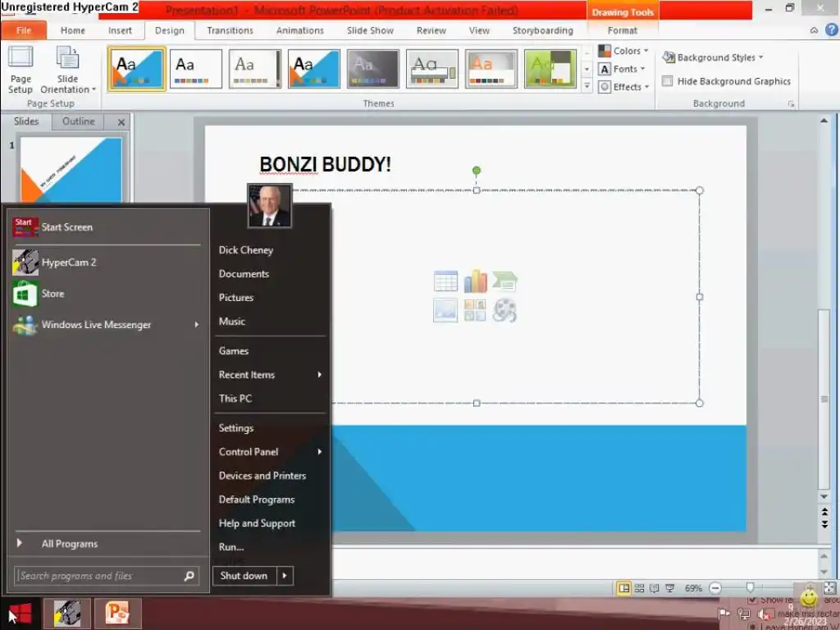This screenshot has height=630, width=840.
Task: Open theme Fonts dropdown
Action: point(622,69)
